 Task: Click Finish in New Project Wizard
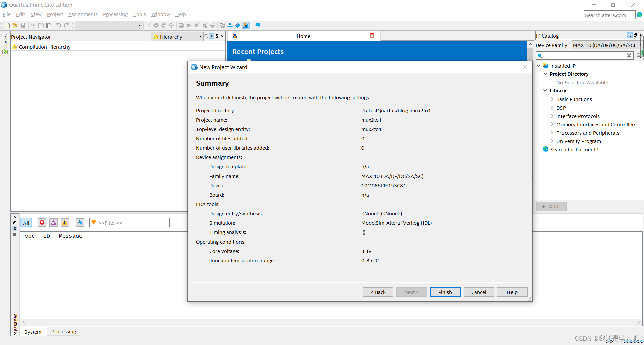click(445, 292)
